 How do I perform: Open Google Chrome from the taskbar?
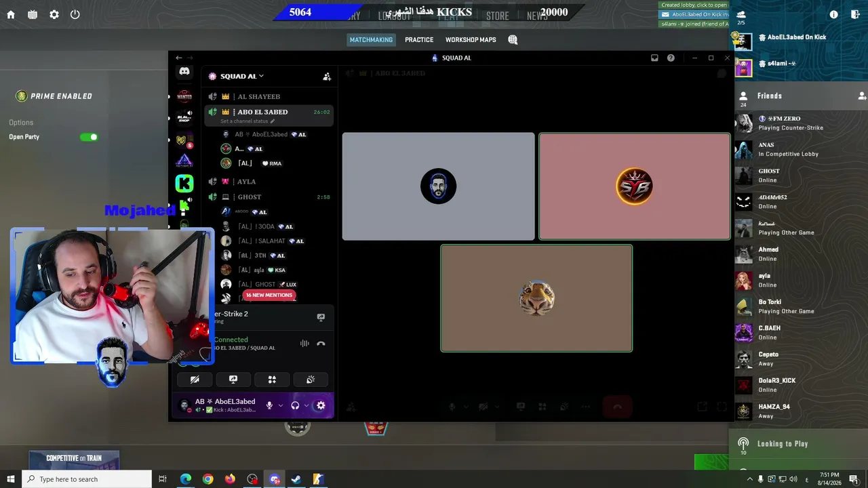(208, 479)
